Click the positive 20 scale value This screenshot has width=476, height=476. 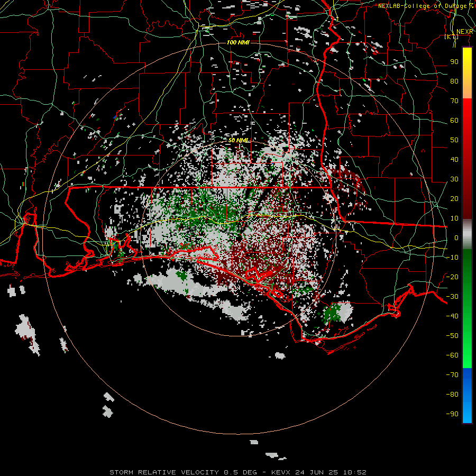pos(454,198)
